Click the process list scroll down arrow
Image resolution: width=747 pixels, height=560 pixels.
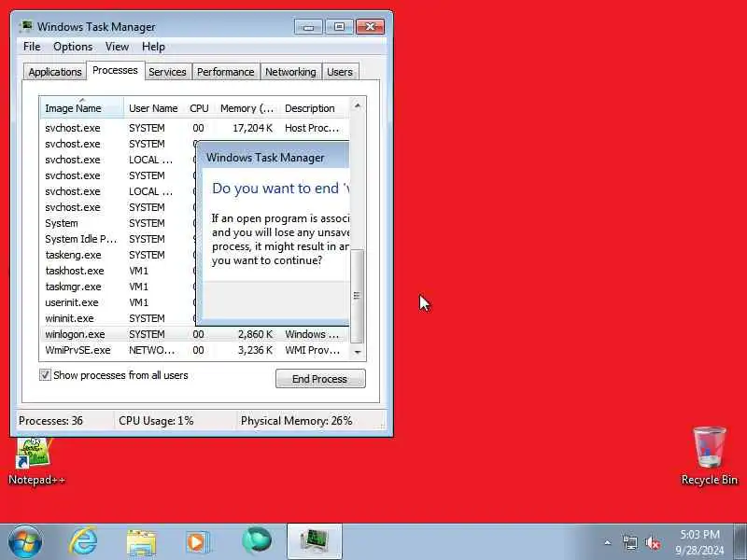[358, 352]
